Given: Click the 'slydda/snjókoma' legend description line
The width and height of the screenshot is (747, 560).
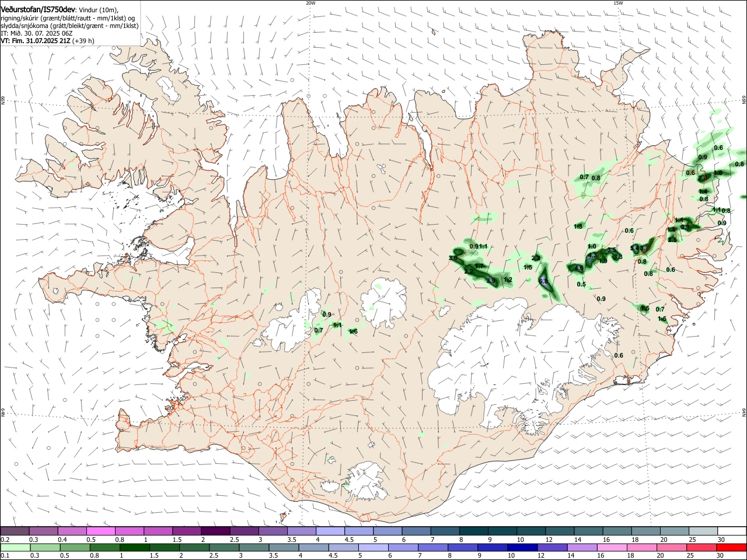Looking at the screenshot, I should click(69, 26).
